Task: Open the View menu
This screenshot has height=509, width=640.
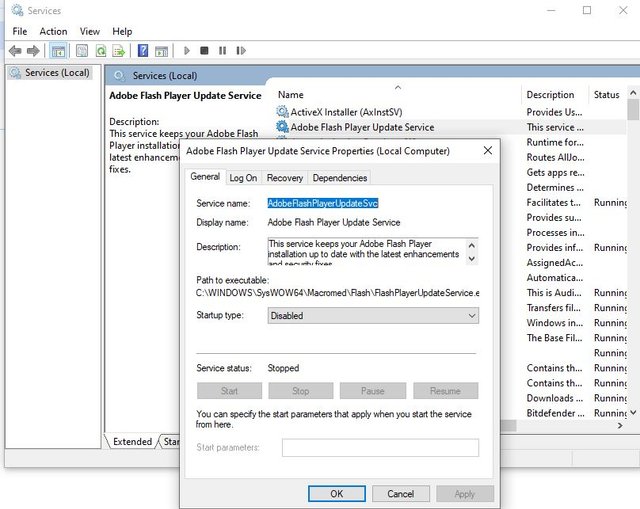Action: coord(89,31)
